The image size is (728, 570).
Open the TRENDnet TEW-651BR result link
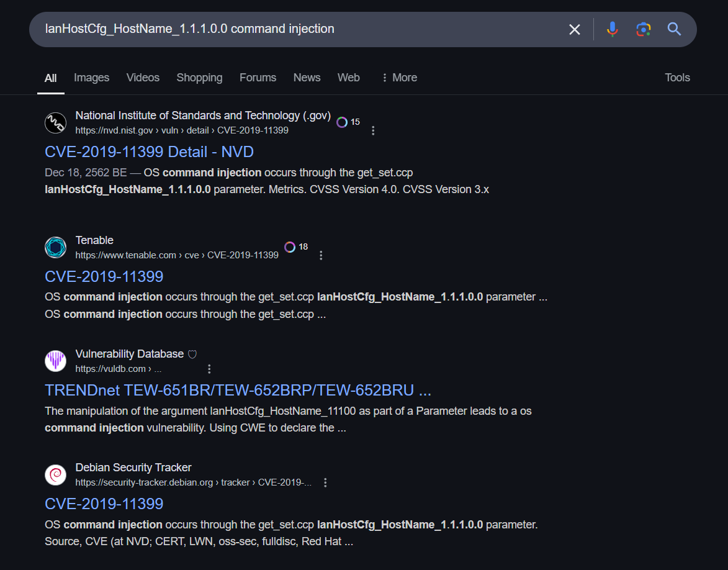[x=238, y=390]
